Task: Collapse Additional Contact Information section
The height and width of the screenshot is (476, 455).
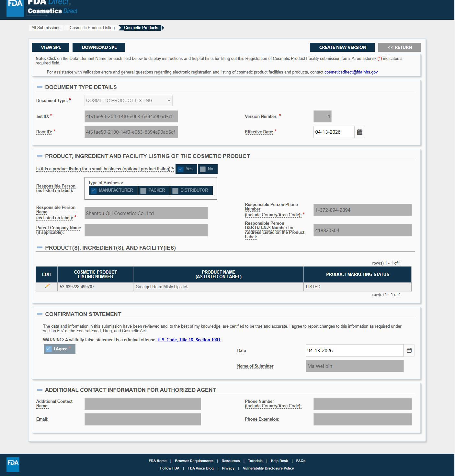Action: pyautogui.click(x=40, y=390)
